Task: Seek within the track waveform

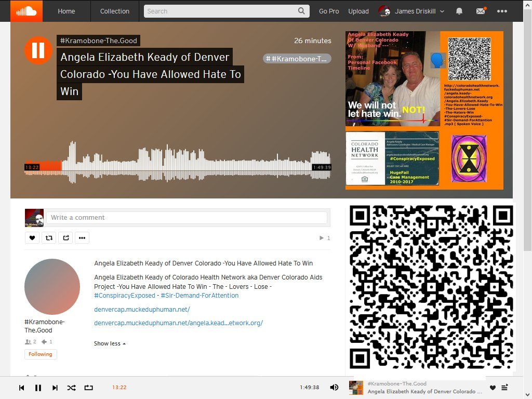Action: pos(178,162)
